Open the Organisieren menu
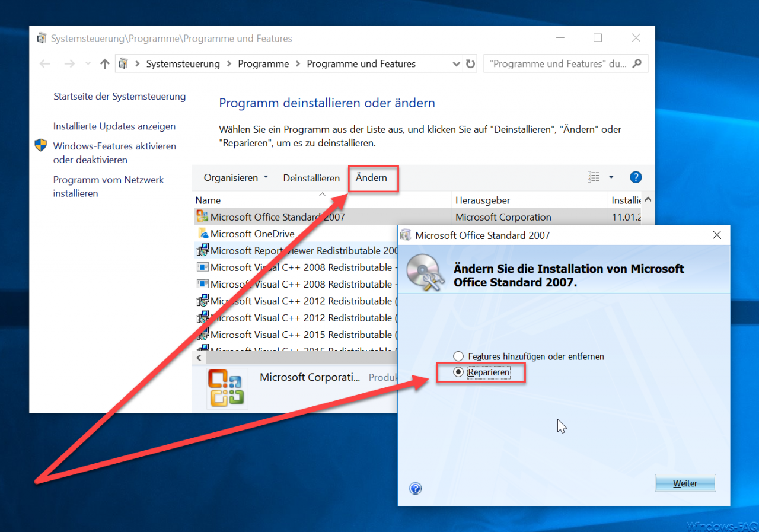Image resolution: width=759 pixels, height=532 pixels. (x=236, y=177)
